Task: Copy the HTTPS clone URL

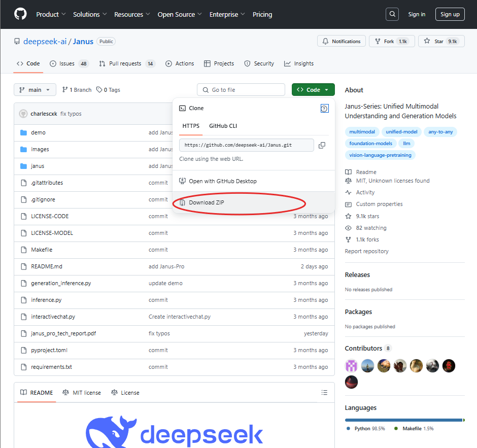Action: tap(322, 146)
